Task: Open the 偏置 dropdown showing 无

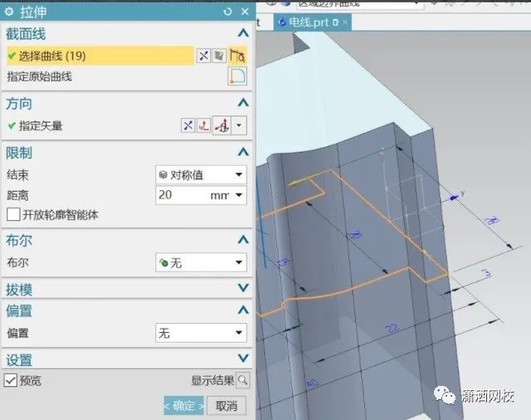Action: [x=201, y=333]
